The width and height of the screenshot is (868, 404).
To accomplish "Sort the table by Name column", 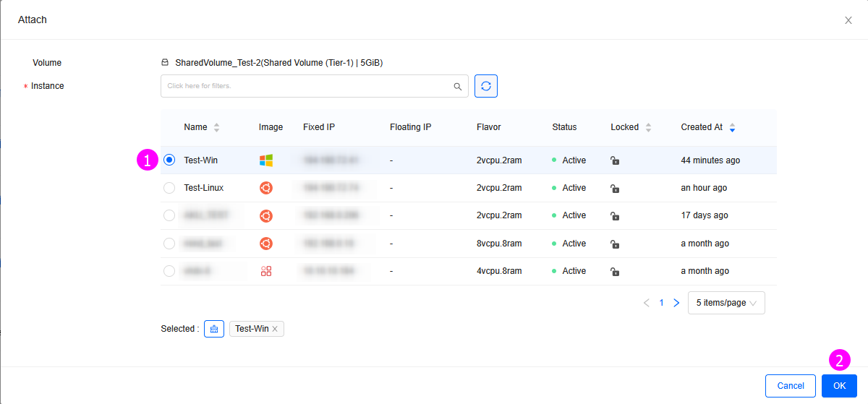I will pos(216,128).
